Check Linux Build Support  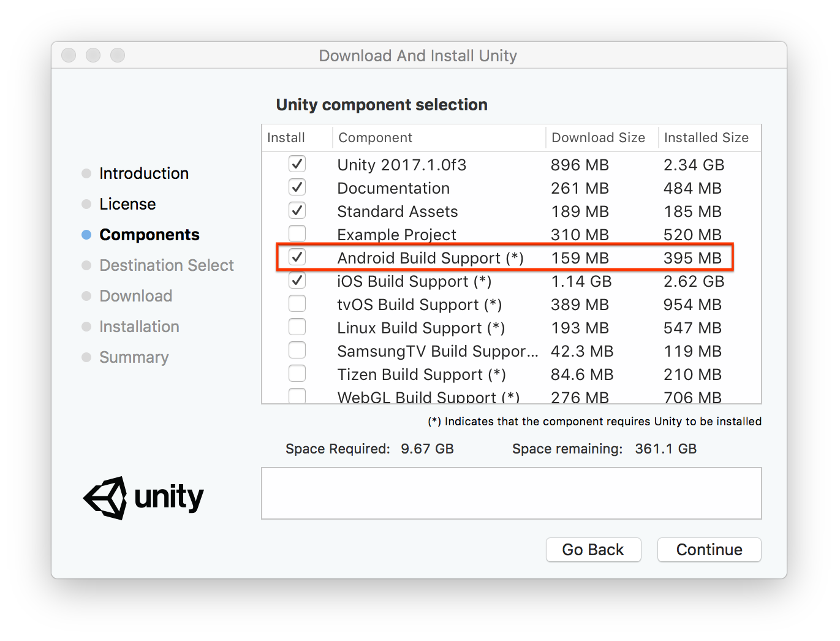pyautogui.click(x=297, y=327)
